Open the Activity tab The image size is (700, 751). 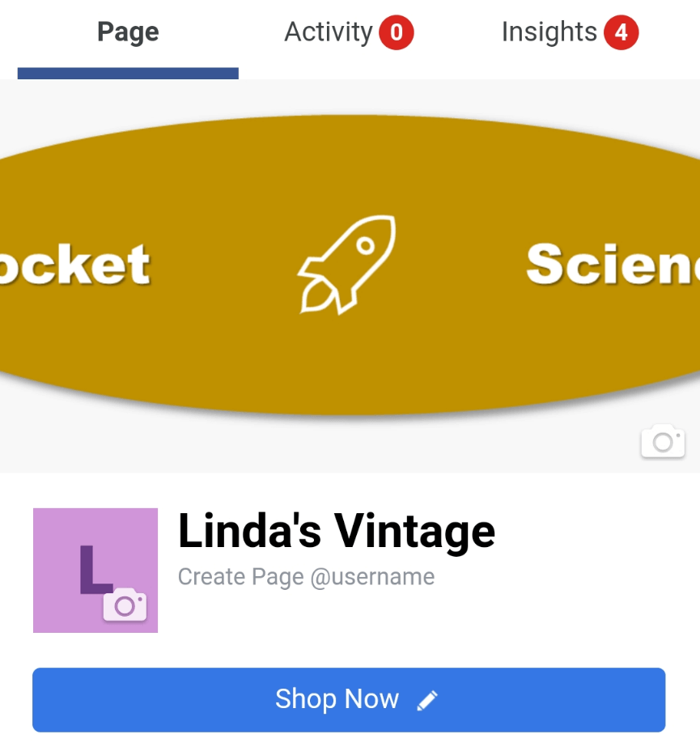point(328,33)
